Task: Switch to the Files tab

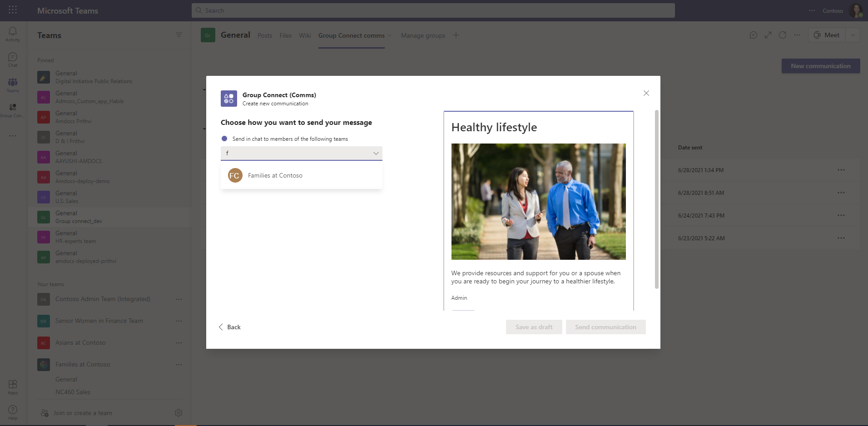Action: (x=286, y=35)
